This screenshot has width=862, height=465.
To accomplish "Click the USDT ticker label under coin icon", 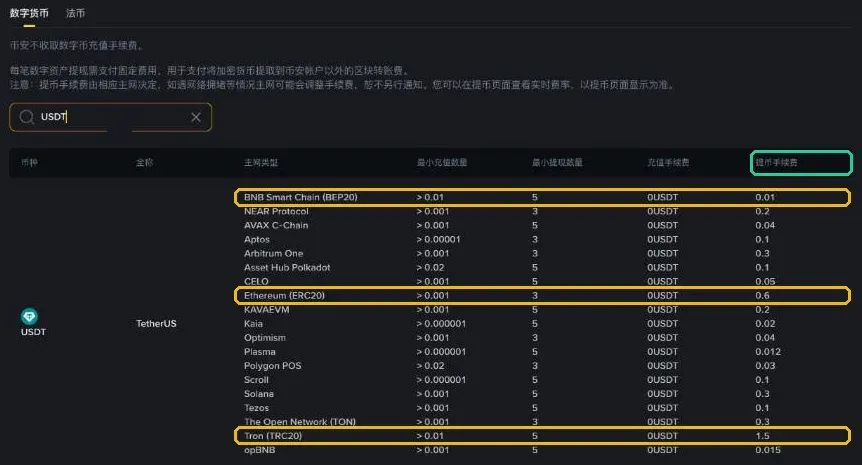I will [x=33, y=332].
